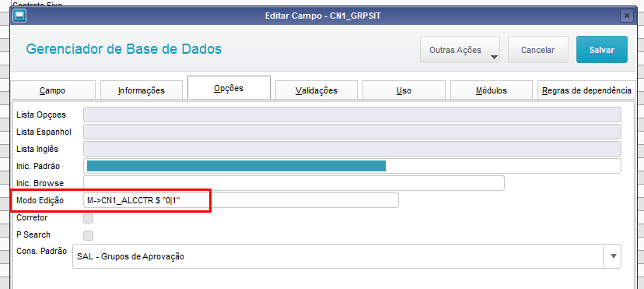Enable the P Search checkbox

pos(89,235)
